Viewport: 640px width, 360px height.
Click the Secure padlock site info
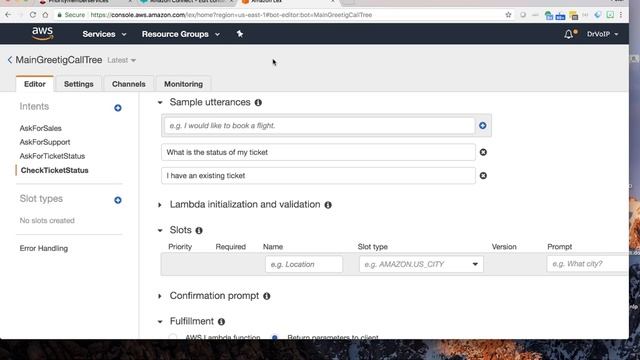point(71,15)
